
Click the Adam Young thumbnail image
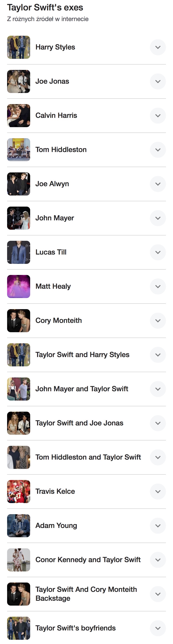(x=18, y=526)
